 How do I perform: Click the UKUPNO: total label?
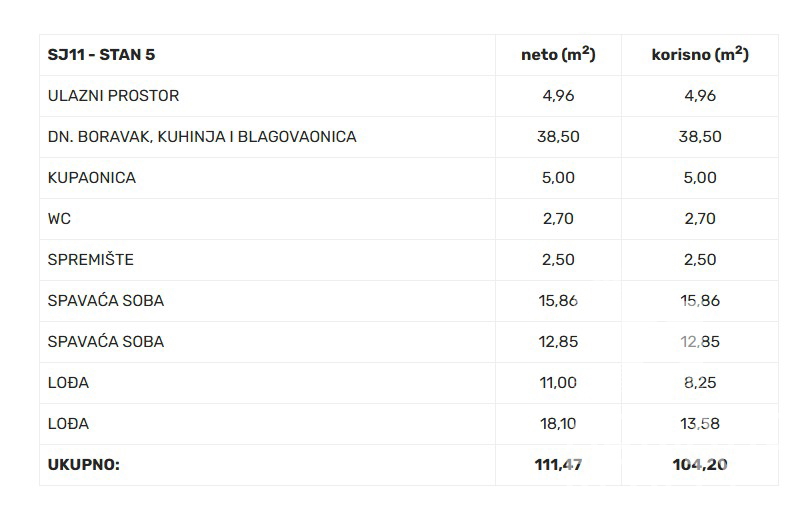coord(84,465)
